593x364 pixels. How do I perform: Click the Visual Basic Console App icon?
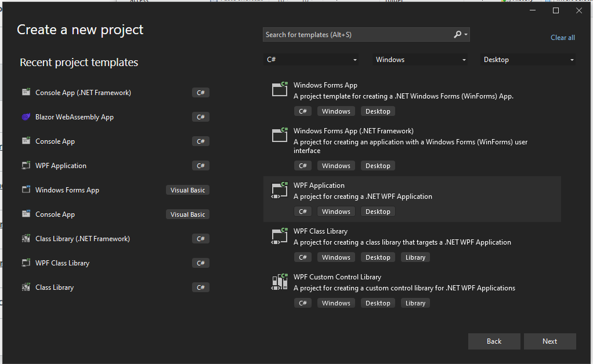(26, 214)
